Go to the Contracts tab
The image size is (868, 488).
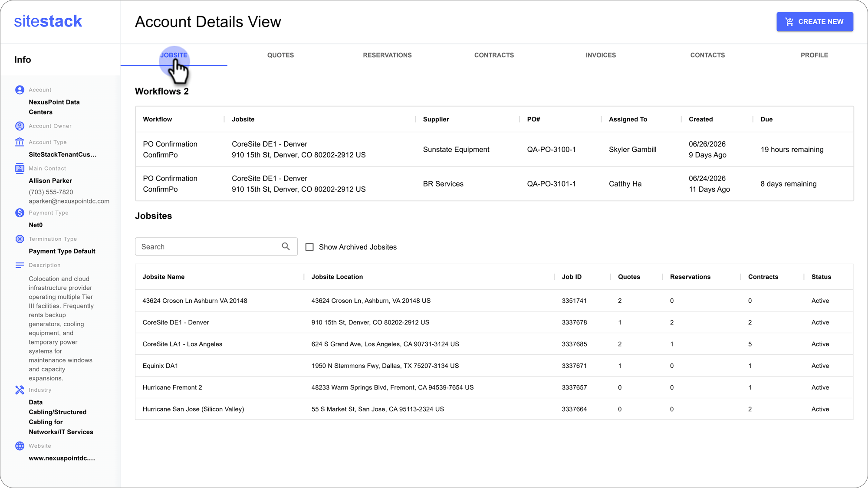click(x=494, y=55)
